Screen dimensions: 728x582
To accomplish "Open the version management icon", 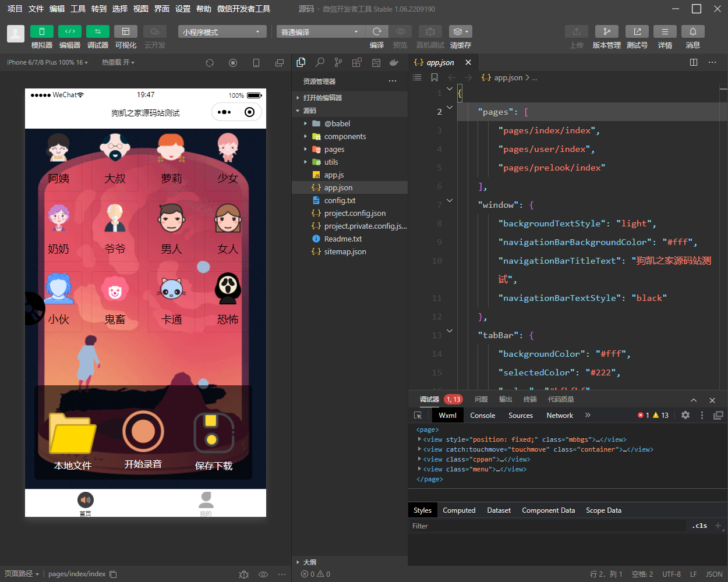I will pos(607,31).
